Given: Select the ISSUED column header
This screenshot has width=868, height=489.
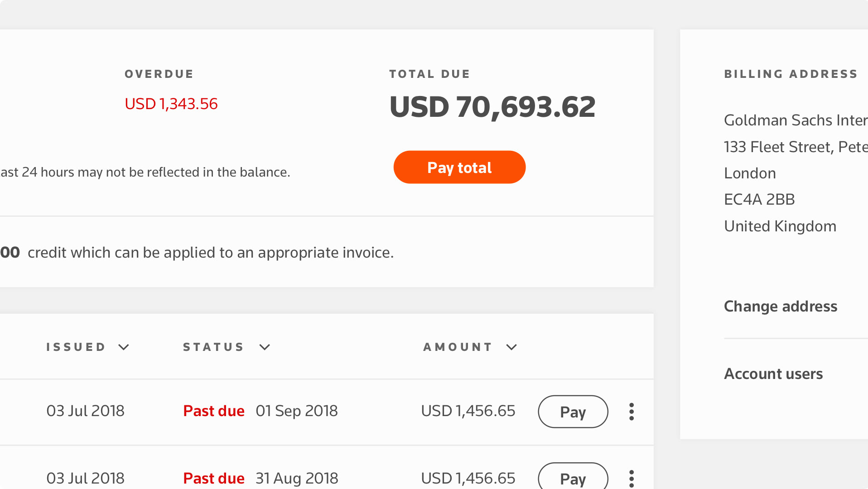Looking at the screenshot, I should (x=76, y=347).
